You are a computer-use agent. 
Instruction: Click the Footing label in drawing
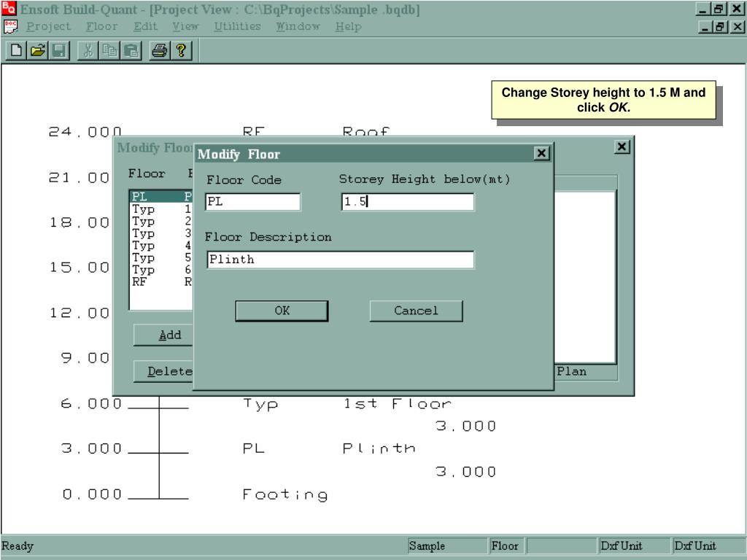285,494
